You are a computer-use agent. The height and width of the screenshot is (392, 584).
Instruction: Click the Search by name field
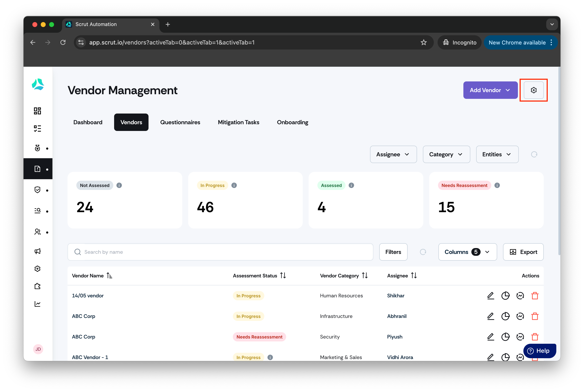point(220,252)
